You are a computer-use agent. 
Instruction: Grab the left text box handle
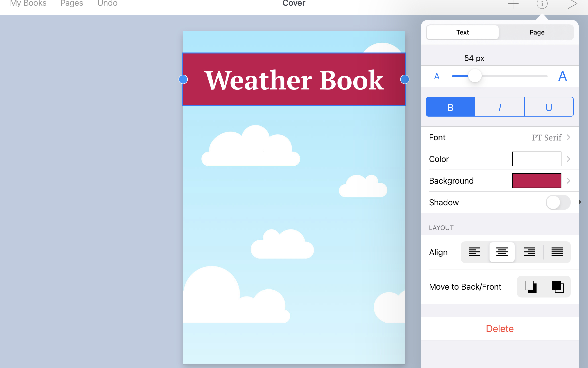click(183, 79)
